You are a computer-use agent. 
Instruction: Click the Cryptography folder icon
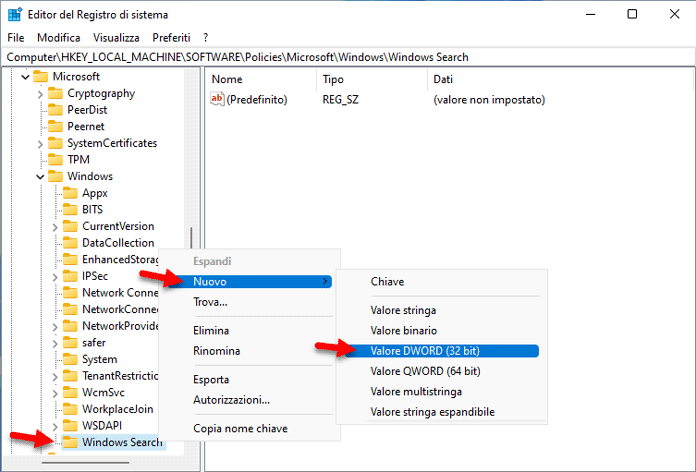click(54, 93)
